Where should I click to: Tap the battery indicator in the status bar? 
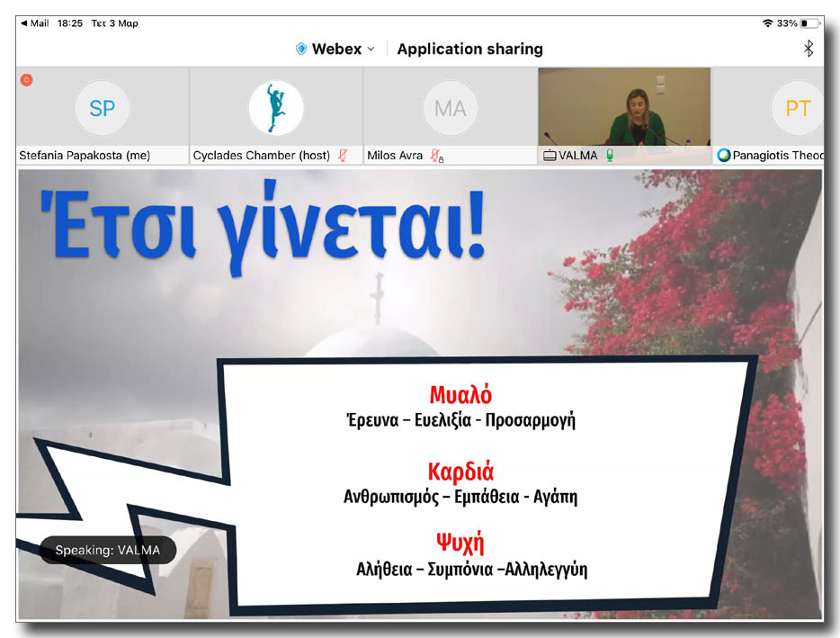(810, 22)
